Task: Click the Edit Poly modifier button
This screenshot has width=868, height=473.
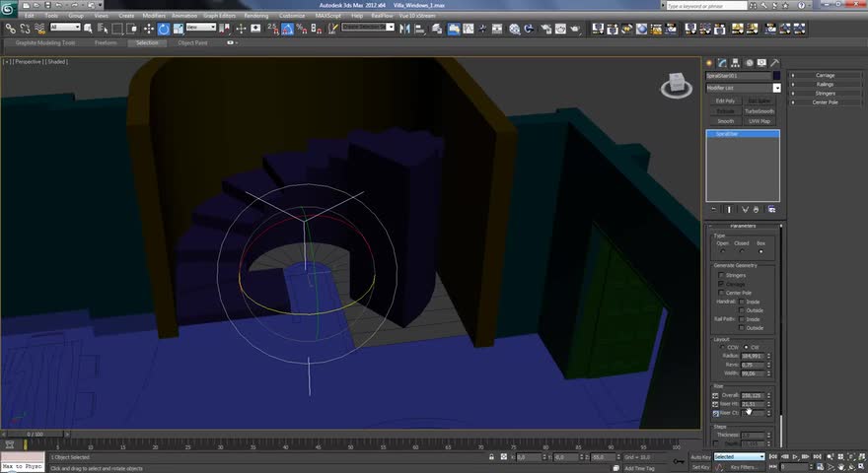Action: coord(725,101)
